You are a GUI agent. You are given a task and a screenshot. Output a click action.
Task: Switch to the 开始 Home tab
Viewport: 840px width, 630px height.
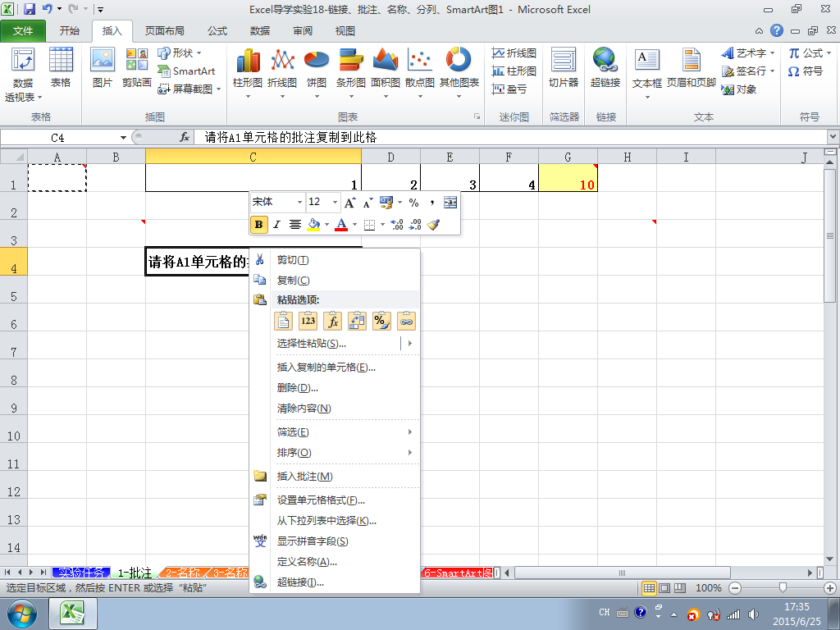(70, 30)
